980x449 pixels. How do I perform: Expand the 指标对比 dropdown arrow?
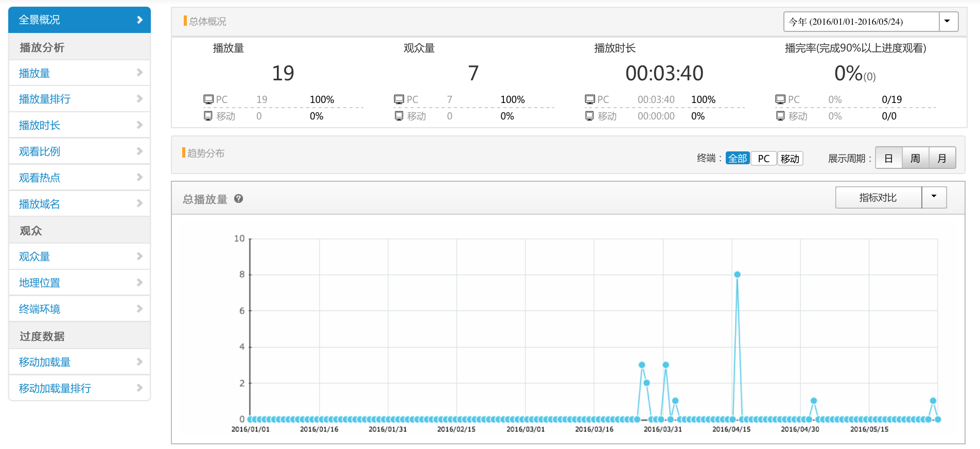pos(934,197)
